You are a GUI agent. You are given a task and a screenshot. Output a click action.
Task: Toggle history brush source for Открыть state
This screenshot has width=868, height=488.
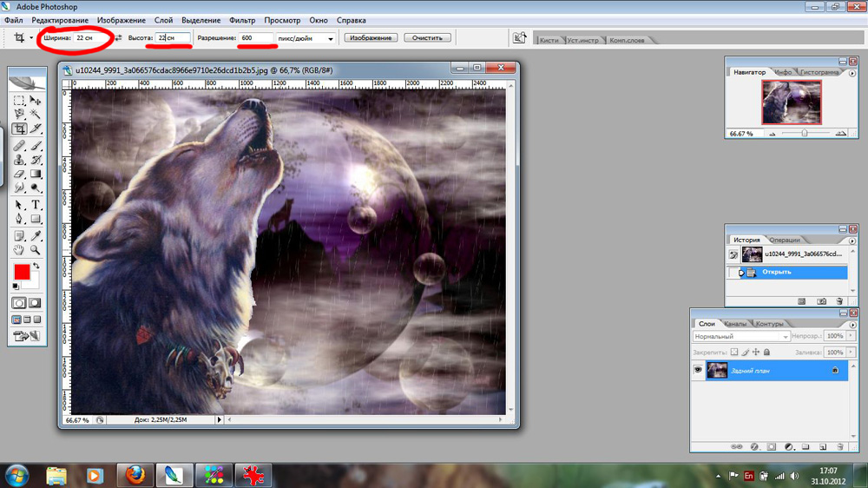733,273
